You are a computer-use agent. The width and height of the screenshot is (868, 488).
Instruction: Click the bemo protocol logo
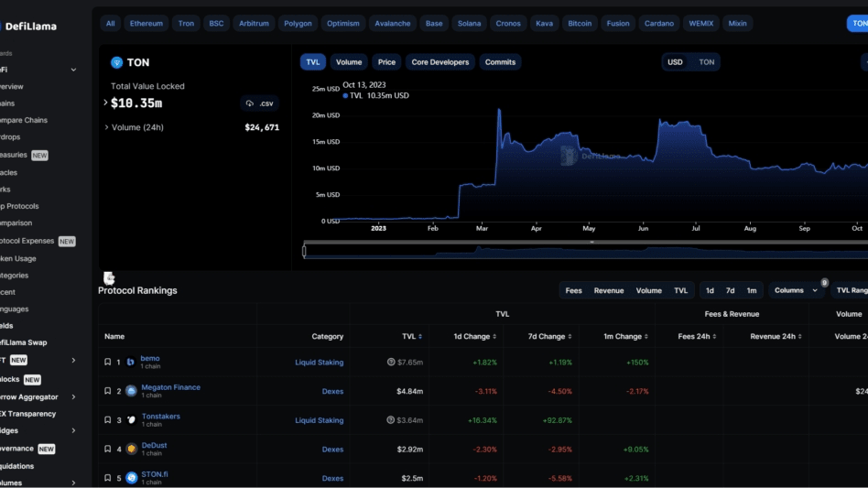coord(131,362)
